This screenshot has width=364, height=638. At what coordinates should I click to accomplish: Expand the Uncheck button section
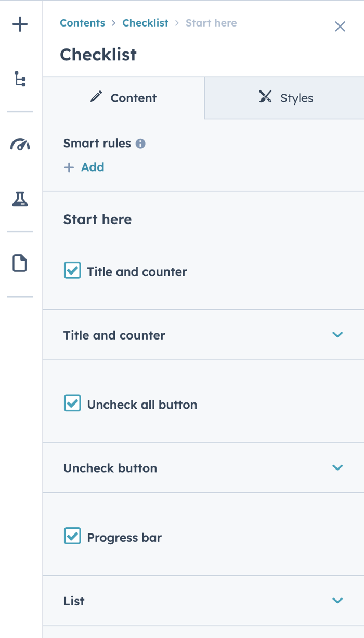pos(337,467)
